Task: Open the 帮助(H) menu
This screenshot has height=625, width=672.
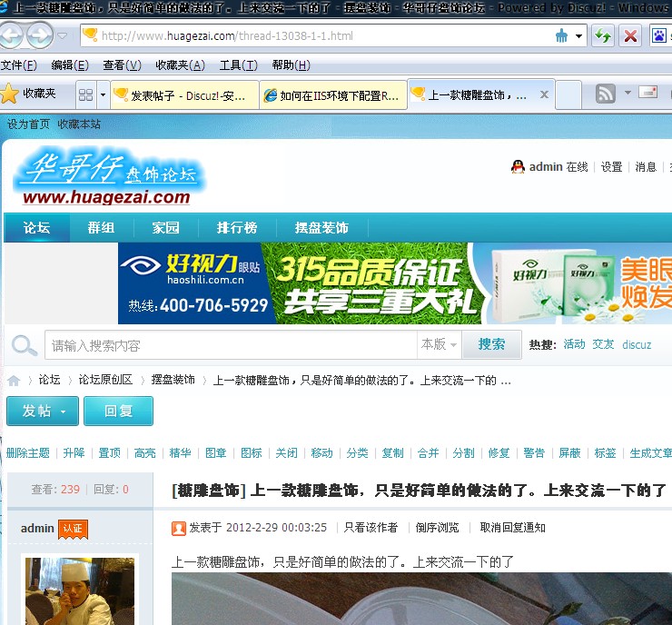Action: (291, 65)
